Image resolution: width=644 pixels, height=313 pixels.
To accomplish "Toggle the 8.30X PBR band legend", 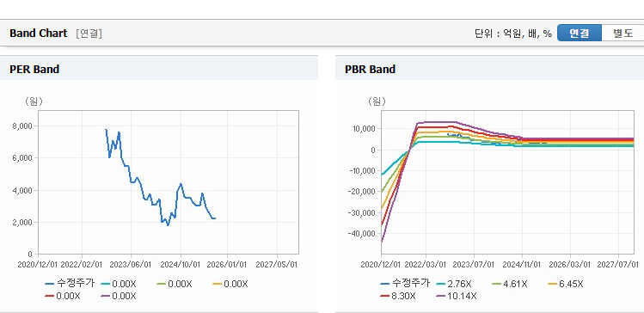I will pyautogui.click(x=398, y=296).
